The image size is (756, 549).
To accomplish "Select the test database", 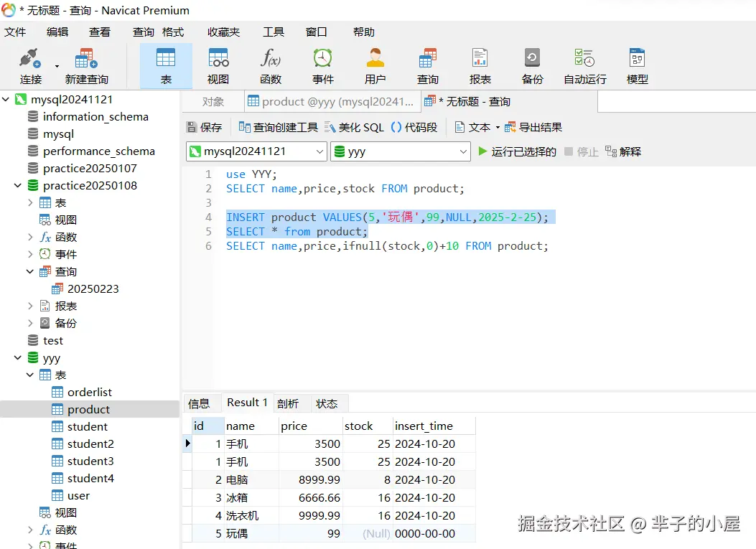I will pos(53,340).
